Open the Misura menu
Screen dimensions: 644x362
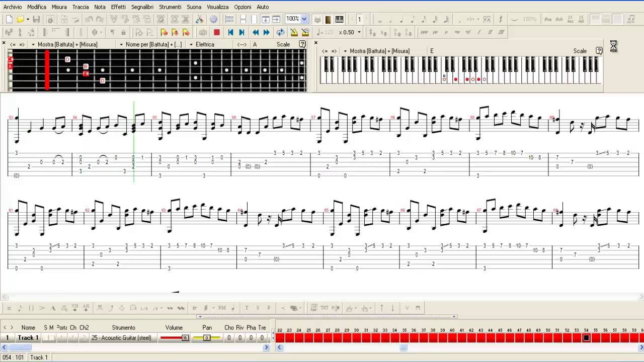click(59, 7)
